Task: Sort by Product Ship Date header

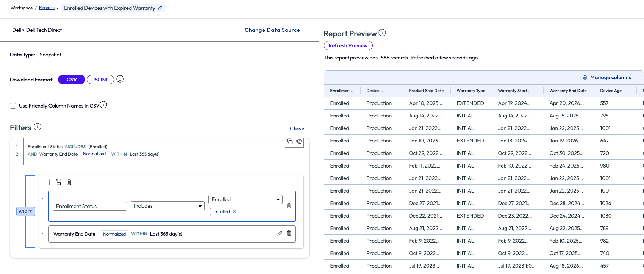Action: (426, 91)
